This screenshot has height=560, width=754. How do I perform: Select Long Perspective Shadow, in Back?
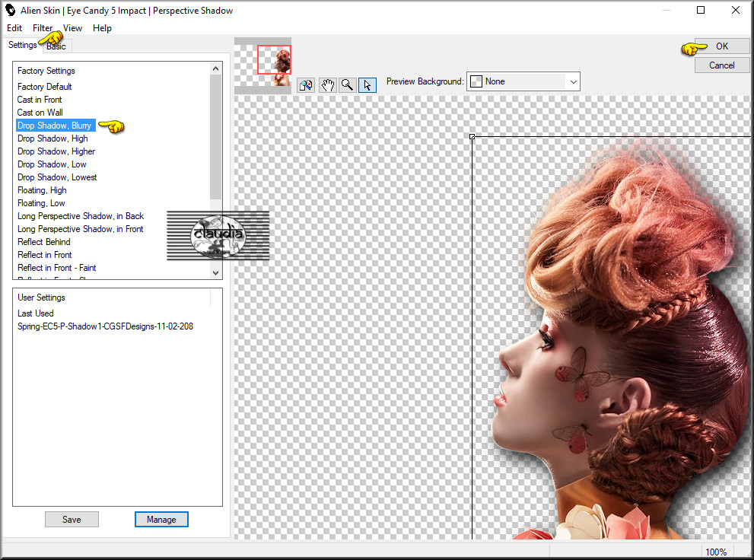coord(81,216)
